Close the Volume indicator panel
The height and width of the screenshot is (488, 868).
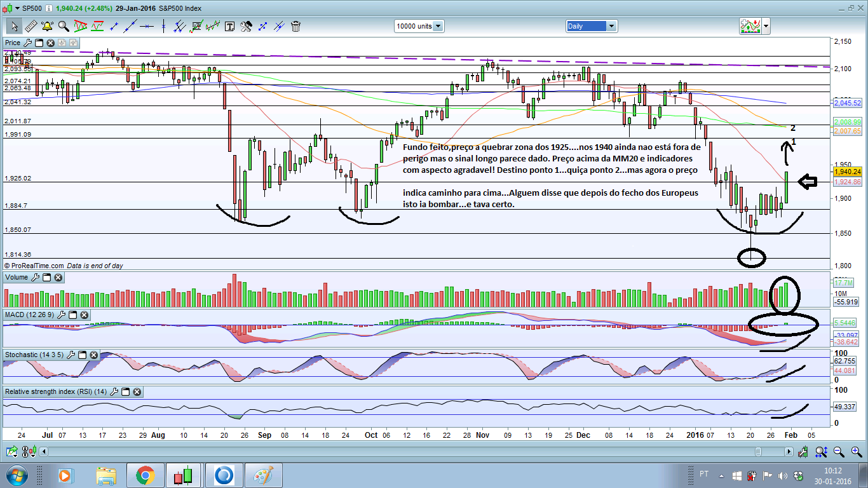[x=58, y=277]
